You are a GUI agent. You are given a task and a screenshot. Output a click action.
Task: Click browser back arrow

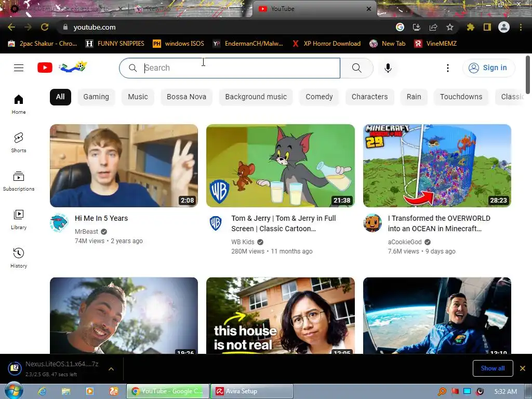11,27
